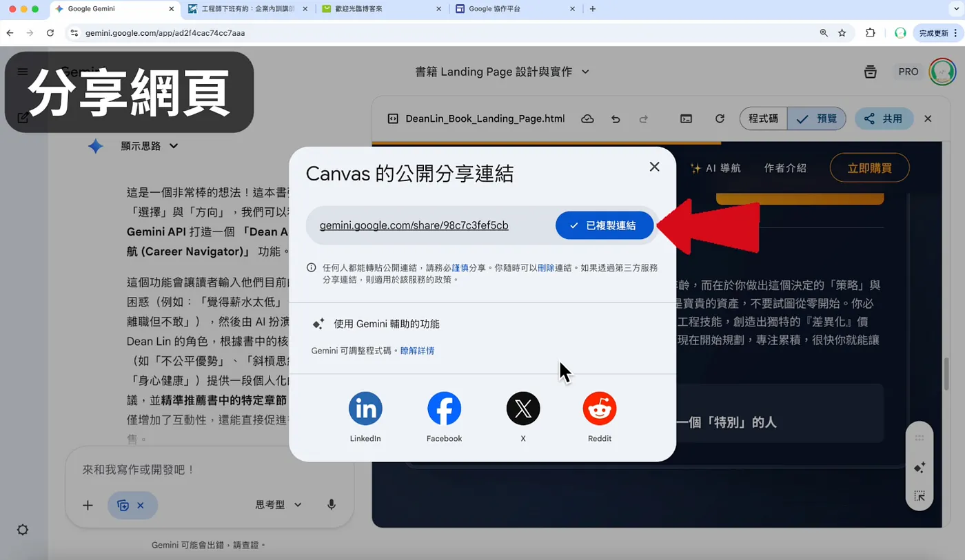The image size is (965, 560).
Task: Open the 刪除 link to remove shared link
Action: pyautogui.click(x=546, y=268)
